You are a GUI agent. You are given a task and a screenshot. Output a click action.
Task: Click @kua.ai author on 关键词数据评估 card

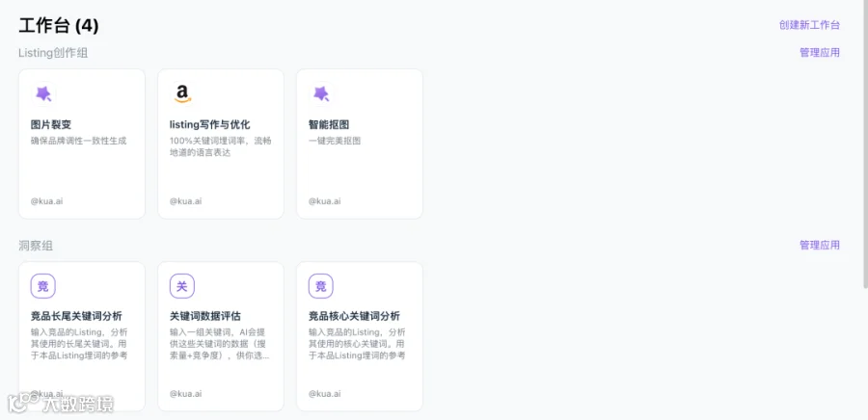pyautogui.click(x=185, y=394)
